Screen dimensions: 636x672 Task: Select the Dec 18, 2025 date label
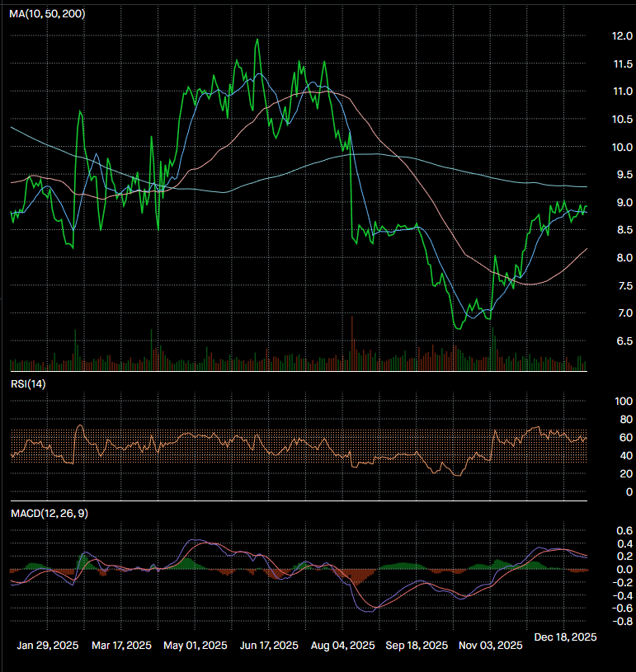[565, 637]
